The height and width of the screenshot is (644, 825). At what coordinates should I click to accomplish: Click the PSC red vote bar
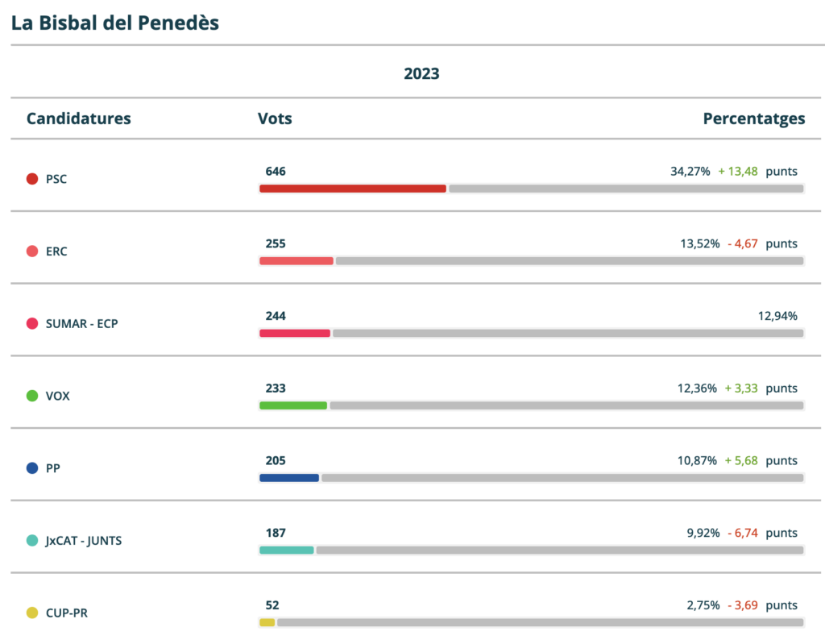tap(352, 189)
